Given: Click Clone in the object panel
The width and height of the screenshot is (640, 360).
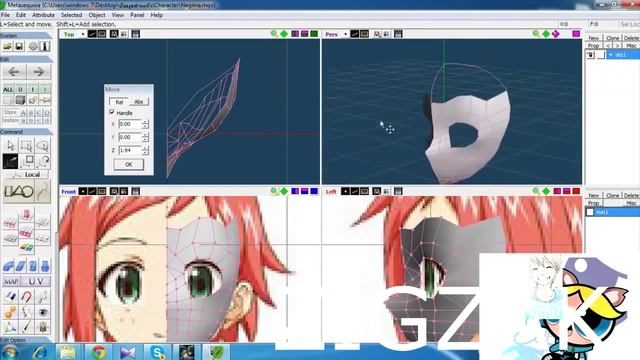Looking at the screenshot, I should [x=612, y=38].
